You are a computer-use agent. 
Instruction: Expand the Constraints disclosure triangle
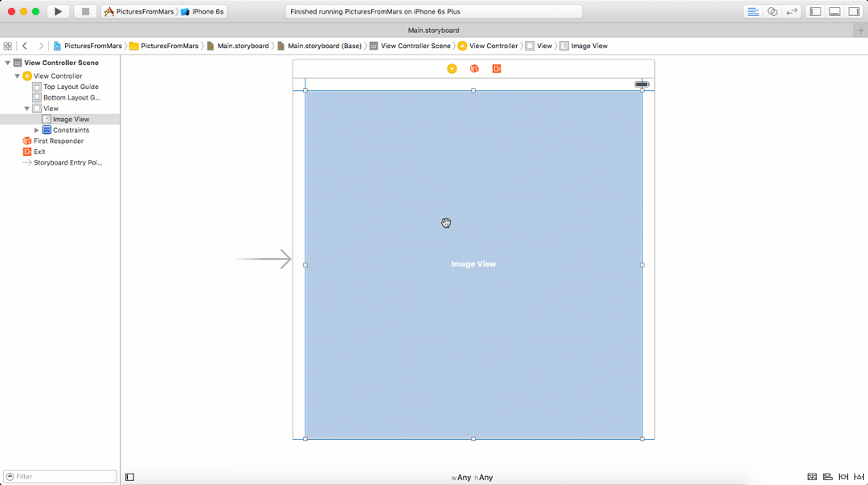36,131
